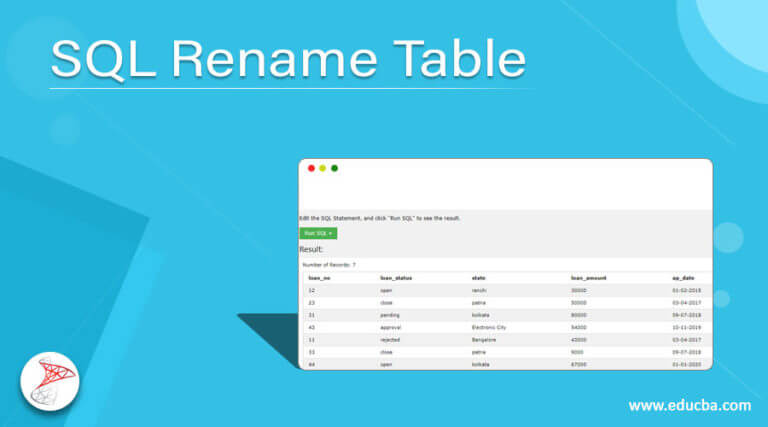Click the green Run SQL button
The width and height of the screenshot is (768, 427).
pyautogui.click(x=318, y=233)
